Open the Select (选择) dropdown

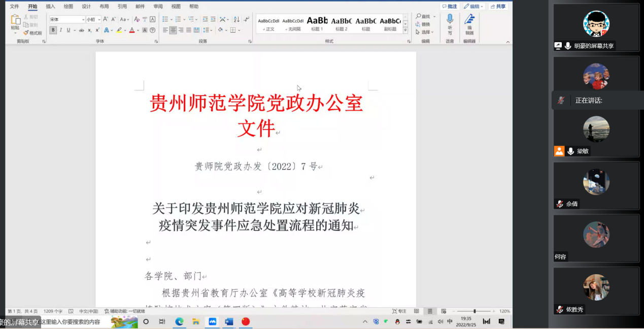(425, 32)
